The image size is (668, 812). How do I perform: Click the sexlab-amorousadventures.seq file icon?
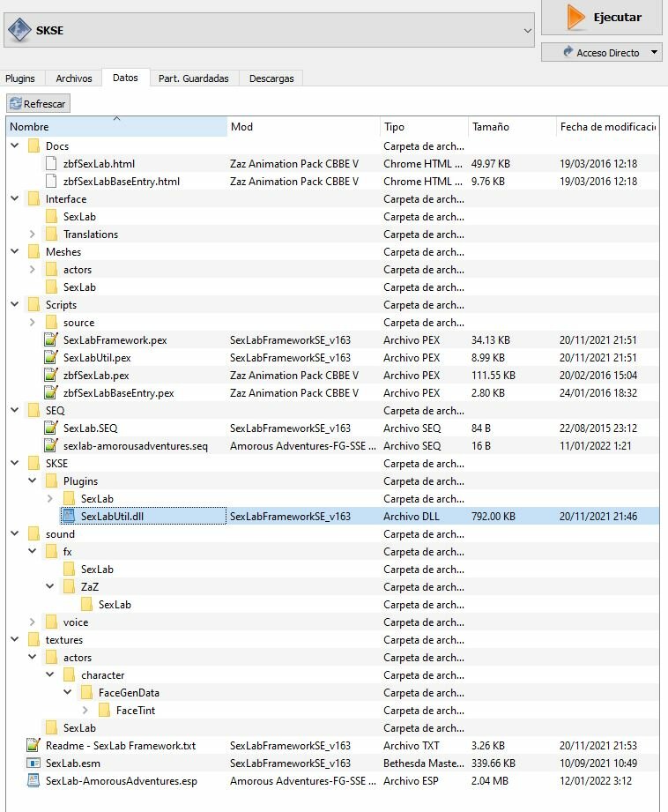tap(51, 445)
